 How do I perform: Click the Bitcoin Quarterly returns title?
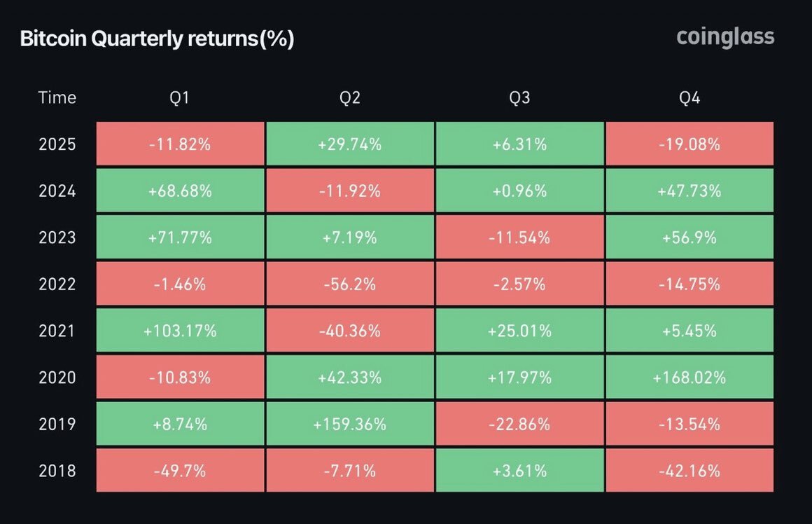pyautogui.click(x=157, y=39)
